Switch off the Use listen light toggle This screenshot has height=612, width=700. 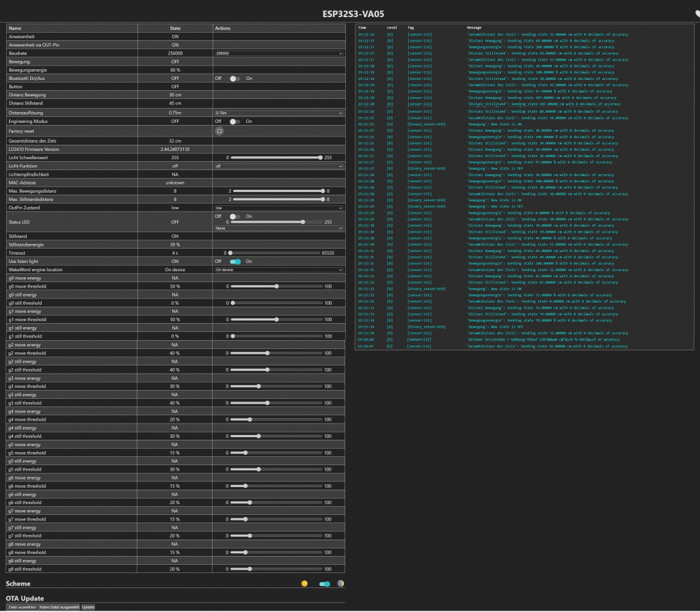(x=235, y=261)
